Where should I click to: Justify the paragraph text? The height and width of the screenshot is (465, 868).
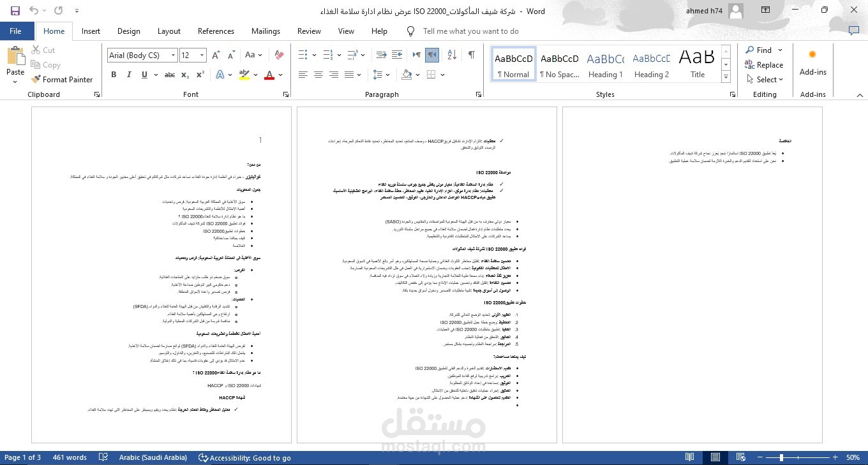[349, 75]
